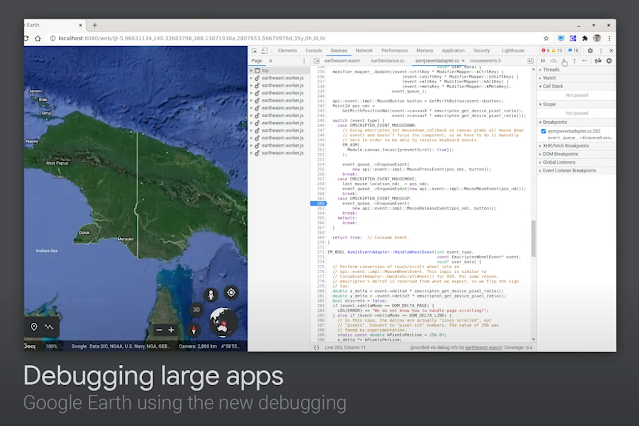Image resolution: width=639 pixels, height=426 pixels.
Task: Bookmark this page with the star
Action: [546, 38]
